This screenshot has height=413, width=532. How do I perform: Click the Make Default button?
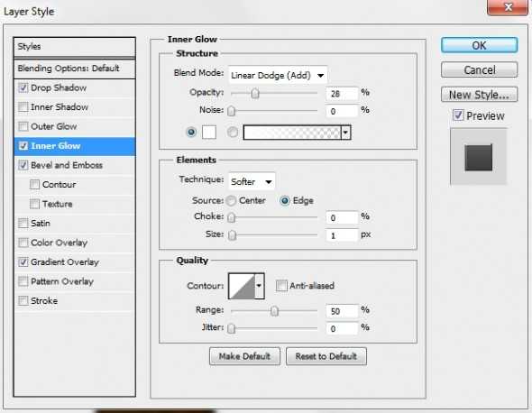click(x=244, y=356)
